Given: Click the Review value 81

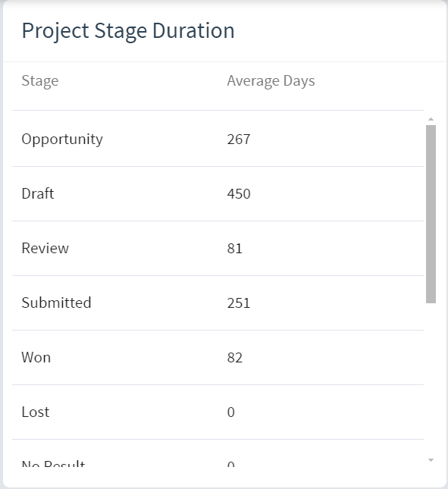Looking at the screenshot, I should click(234, 249).
